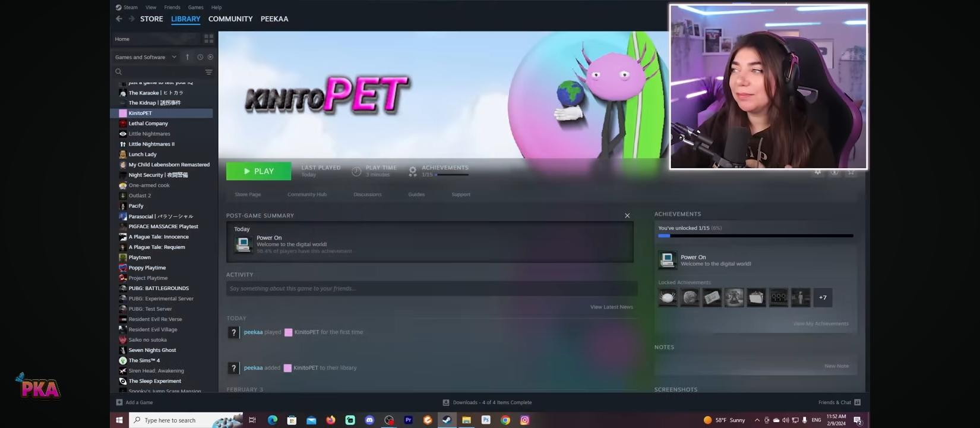Click the Add a Game plus icon

tap(119, 402)
